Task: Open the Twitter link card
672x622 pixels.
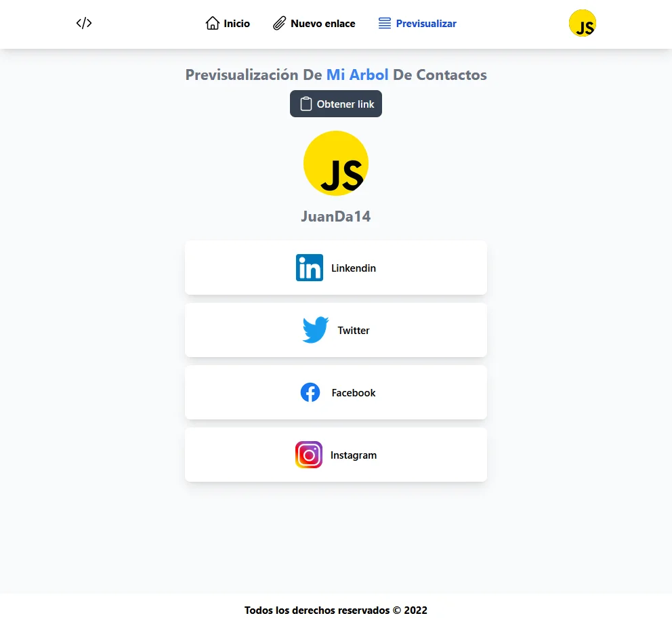Action: [336, 330]
